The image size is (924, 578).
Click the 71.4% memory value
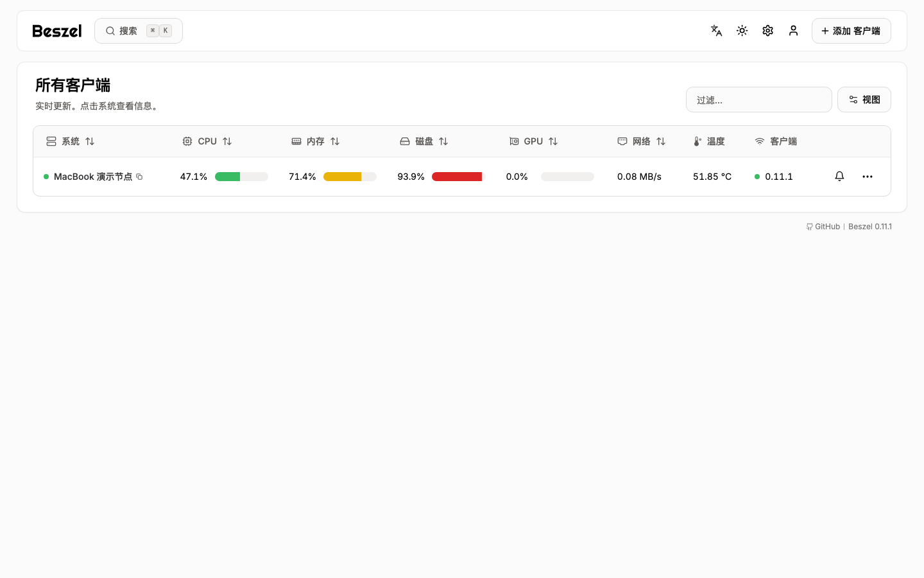click(302, 177)
